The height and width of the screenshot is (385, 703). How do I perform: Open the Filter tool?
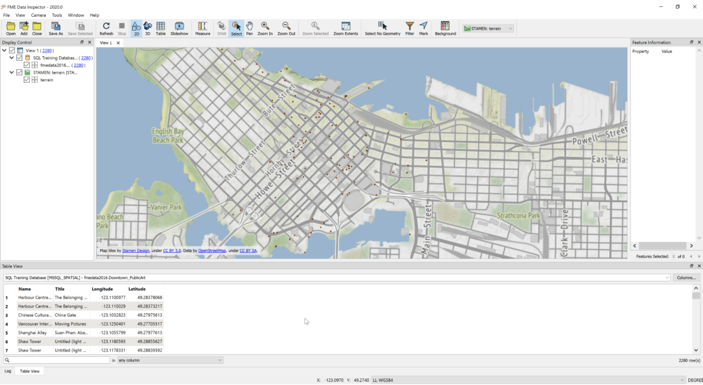(409, 29)
